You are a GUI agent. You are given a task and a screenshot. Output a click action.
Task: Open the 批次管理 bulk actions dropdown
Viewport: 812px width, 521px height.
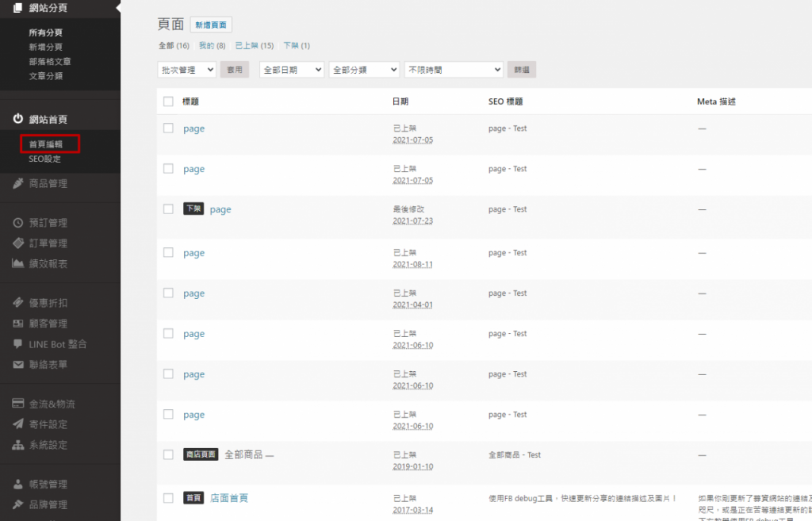(x=186, y=70)
